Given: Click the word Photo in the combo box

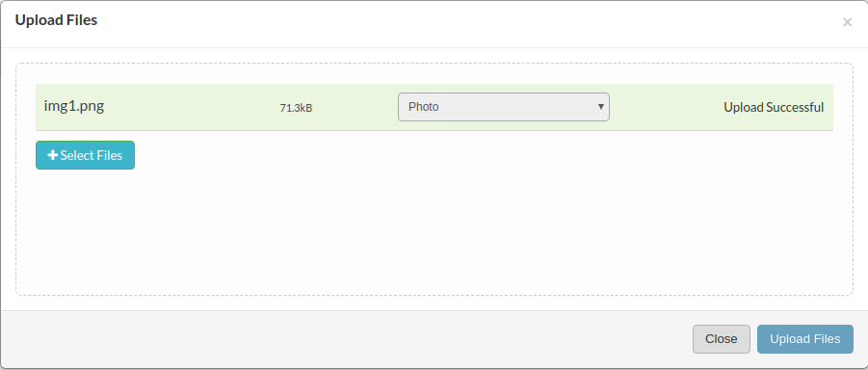Looking at the screenshot, I should coord(424,107).
